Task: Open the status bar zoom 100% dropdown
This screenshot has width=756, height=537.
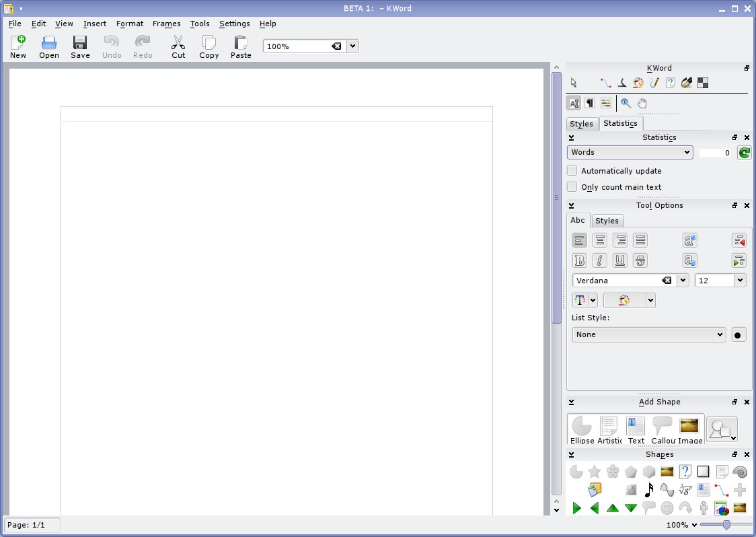Action: point(682,525)
